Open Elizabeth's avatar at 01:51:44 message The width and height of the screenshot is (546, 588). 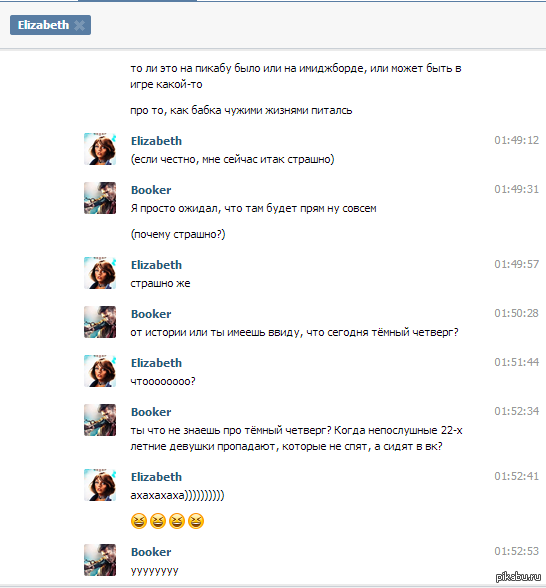(100, 371)
